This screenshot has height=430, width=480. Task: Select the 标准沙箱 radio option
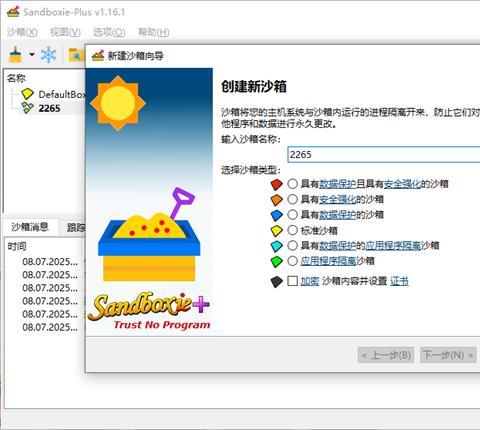292,230
